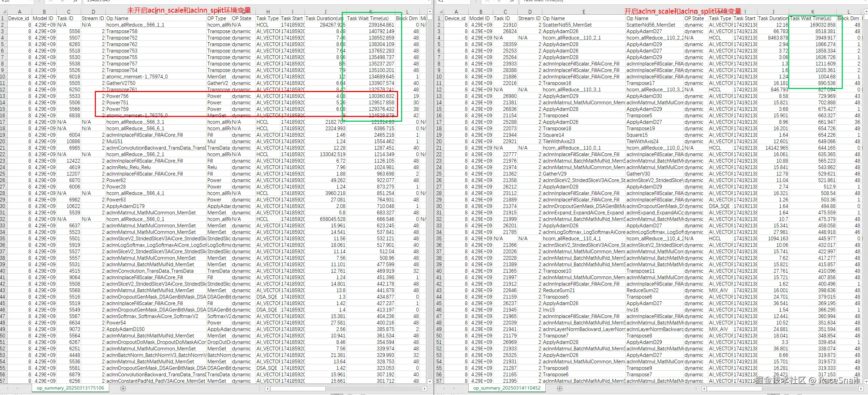
Task: Click previous-sheet navigation arrow in right workbook
Action: tap(444, 389)
